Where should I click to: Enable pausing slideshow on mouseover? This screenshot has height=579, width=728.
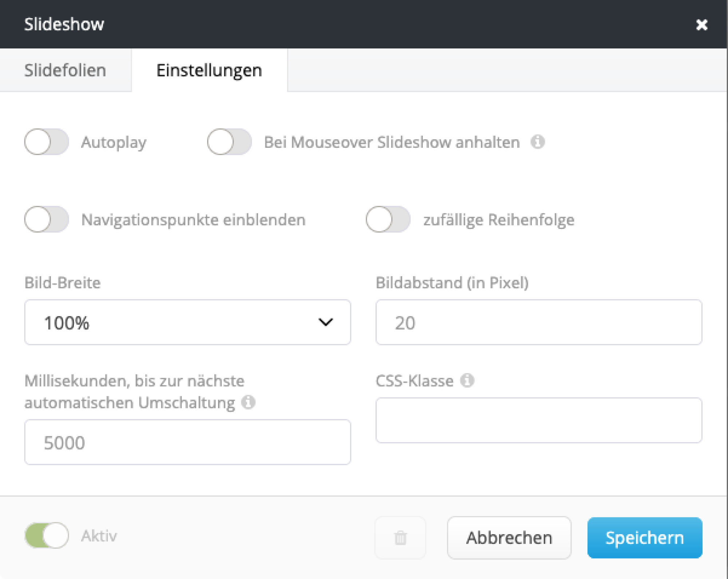pos(229,142)
